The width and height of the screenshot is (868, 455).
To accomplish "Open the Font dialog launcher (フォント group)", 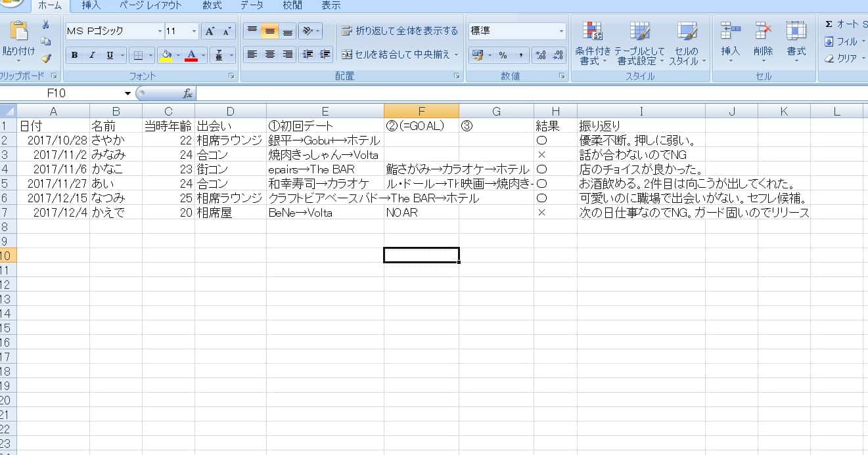I will pyautogui.click(x=231, y=76).
